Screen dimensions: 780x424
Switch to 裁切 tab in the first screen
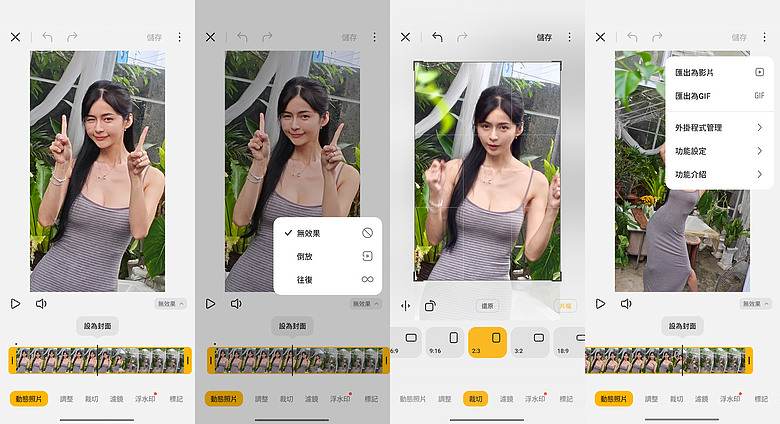tap(92, 399)
